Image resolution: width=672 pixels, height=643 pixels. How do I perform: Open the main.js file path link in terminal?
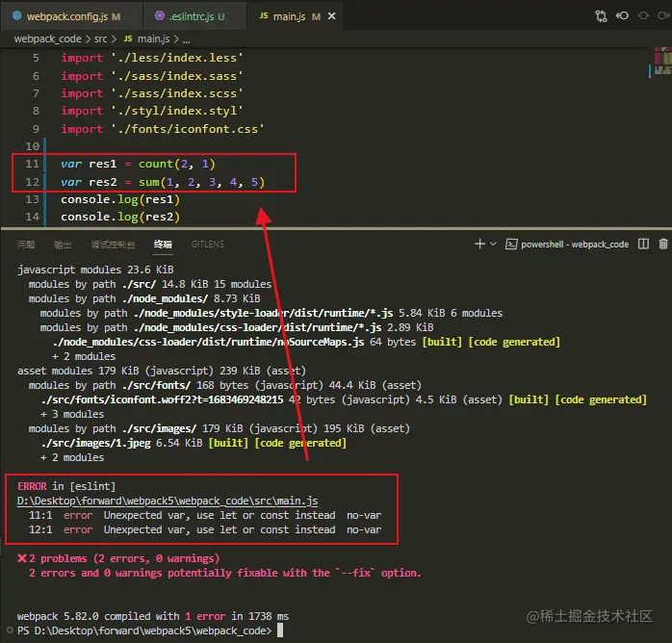point(168,501)
